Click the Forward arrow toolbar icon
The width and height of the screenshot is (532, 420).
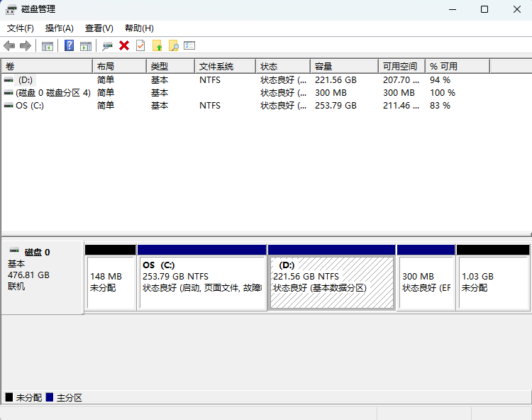[x=26, y=45]
